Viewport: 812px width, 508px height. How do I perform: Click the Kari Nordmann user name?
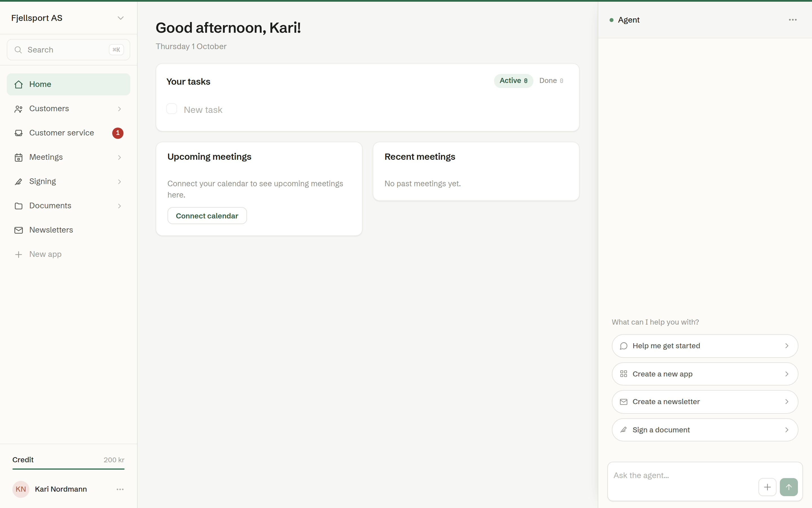pos(61,489)
